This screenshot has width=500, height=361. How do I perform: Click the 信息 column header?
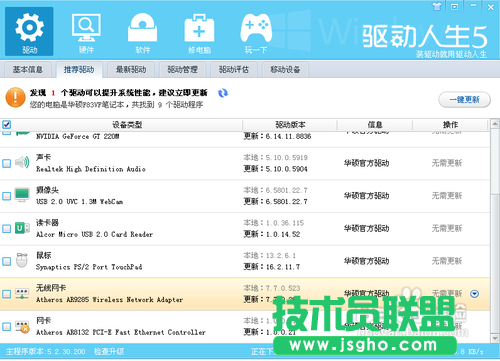point(375,125)
